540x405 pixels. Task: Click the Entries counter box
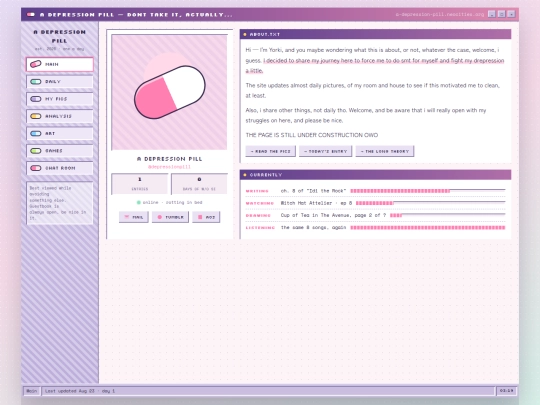click(x=139, y=184)
